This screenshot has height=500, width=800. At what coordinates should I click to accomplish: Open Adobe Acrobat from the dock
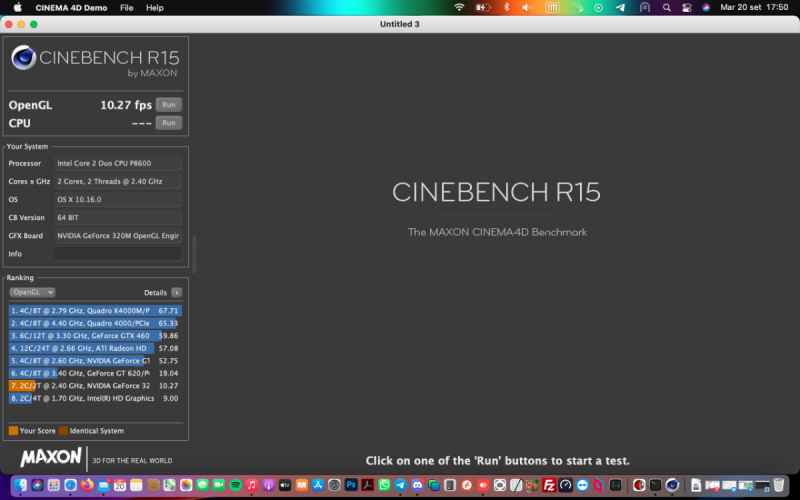tap(367, 485)
